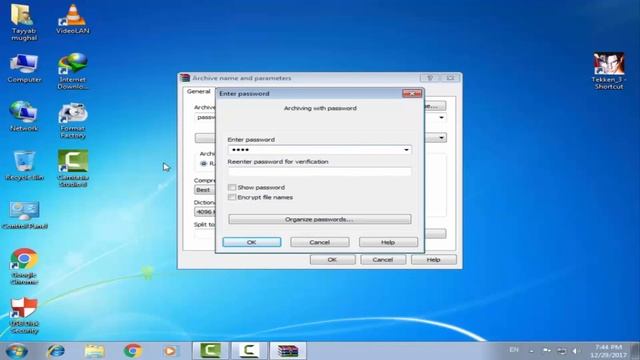
Task: Open the compression method Best dropdown
Action: point(205,190)
